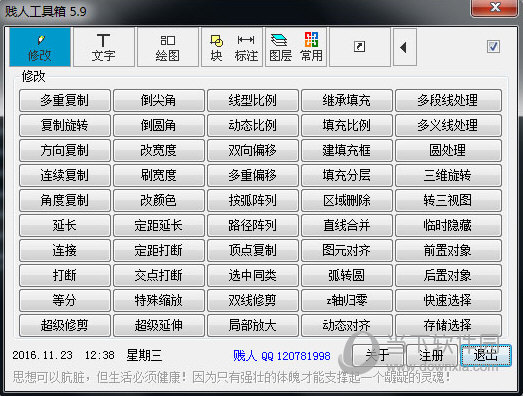Activate 角度复制
523x396 pixels.
click(x=65, y=200)
